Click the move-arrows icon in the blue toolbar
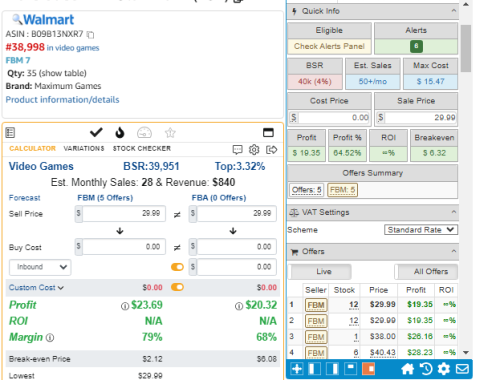Screen dimensions: 500x380 [297, 369]
